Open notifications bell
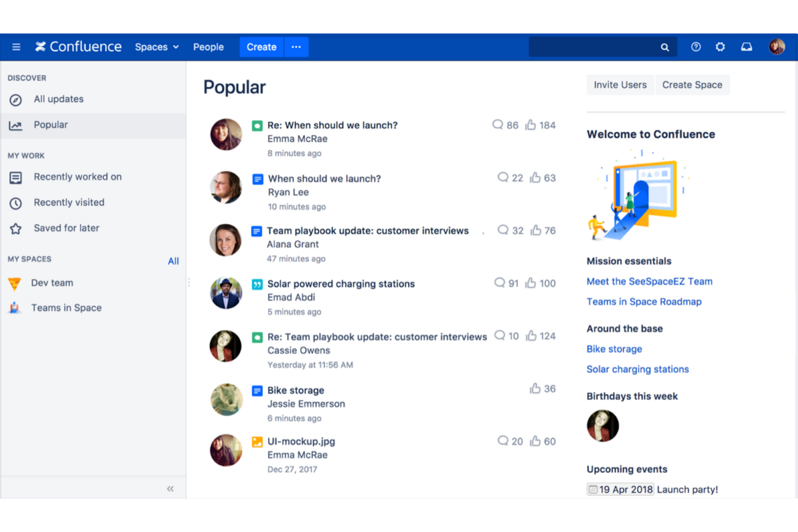The height and width of the screenshot is (532, 798). (x=746, y=47)
